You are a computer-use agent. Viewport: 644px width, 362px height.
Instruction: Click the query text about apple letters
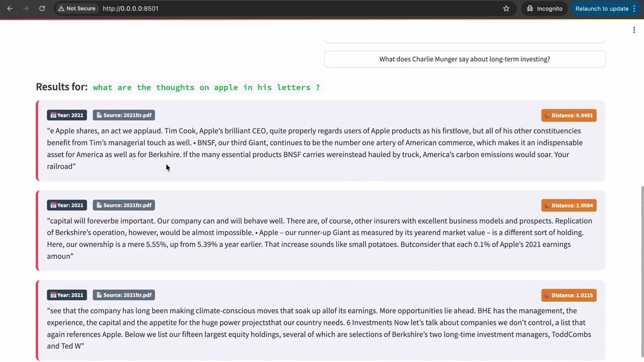click(x=206, y=87)
